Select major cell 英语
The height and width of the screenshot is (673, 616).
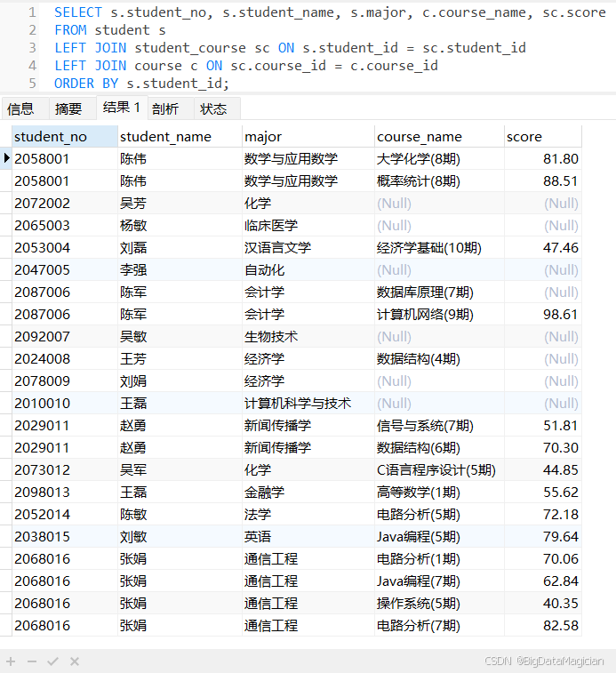click(308, 536)
